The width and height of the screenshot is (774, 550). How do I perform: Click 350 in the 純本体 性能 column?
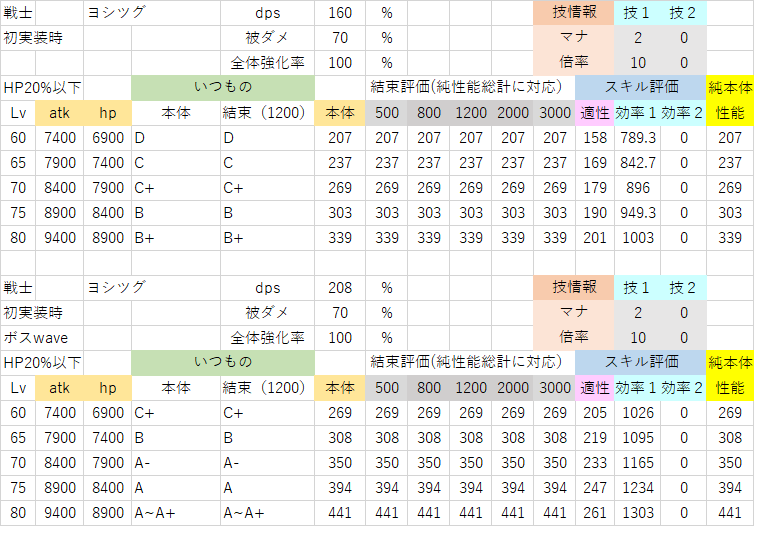click(x=730, y=463)
